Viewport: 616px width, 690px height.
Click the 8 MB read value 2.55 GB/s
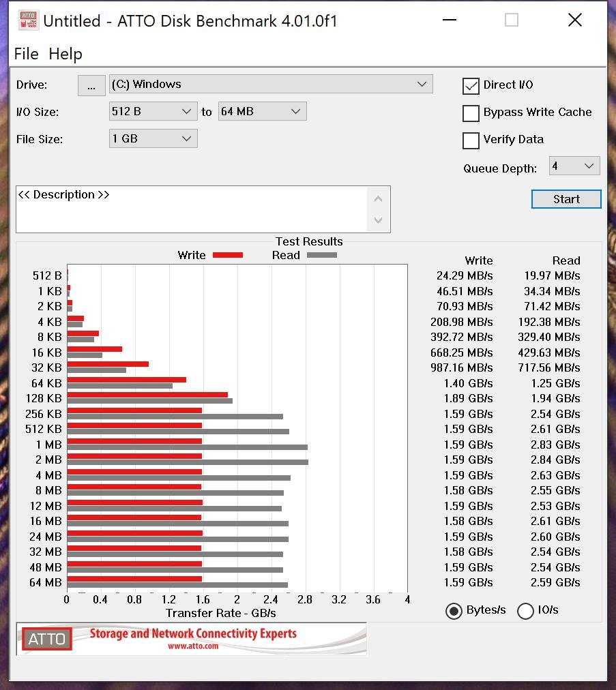[x=555, y=491]
